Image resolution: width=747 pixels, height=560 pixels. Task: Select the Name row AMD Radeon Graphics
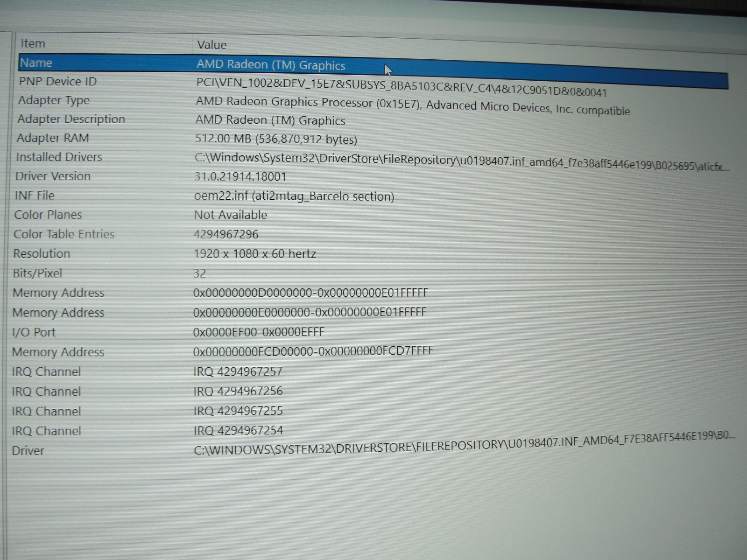pyautogui.click(x=373, y=70)
